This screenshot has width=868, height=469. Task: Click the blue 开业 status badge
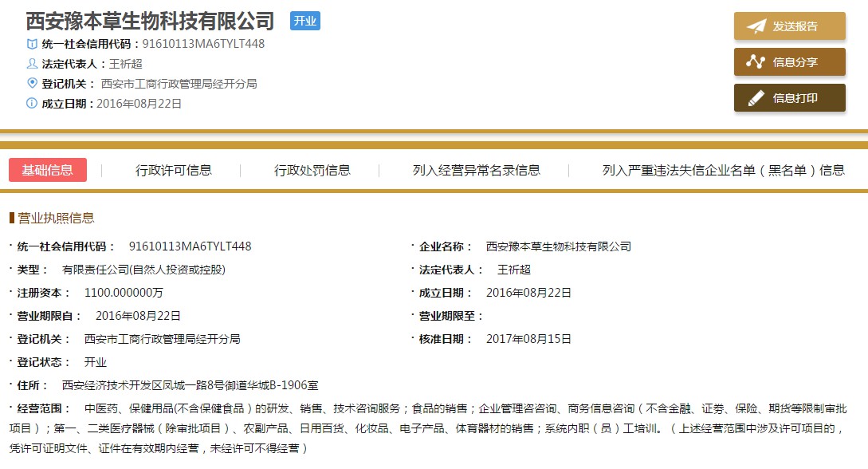pos(304,21)
